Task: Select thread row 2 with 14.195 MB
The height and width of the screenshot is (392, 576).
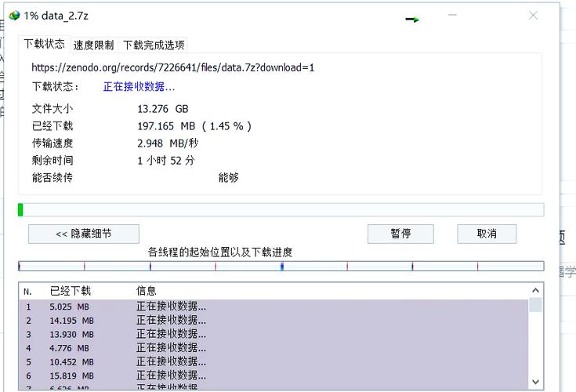Action: pyautogui.click(x=274, y=321)
